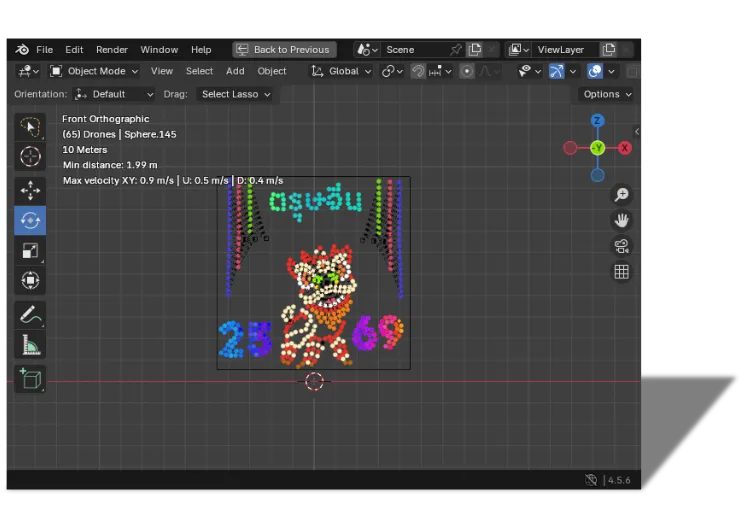Screen dimensions: 743x528
Task: Click the red X axis gizmo
Action: point(625,148)
